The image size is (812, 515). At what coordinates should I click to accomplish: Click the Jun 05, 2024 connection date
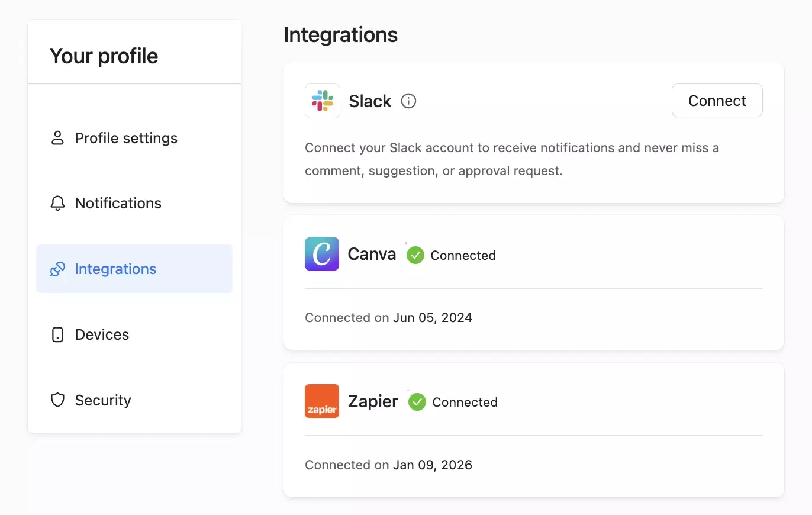pyautogui.click(x=433, y=318)
